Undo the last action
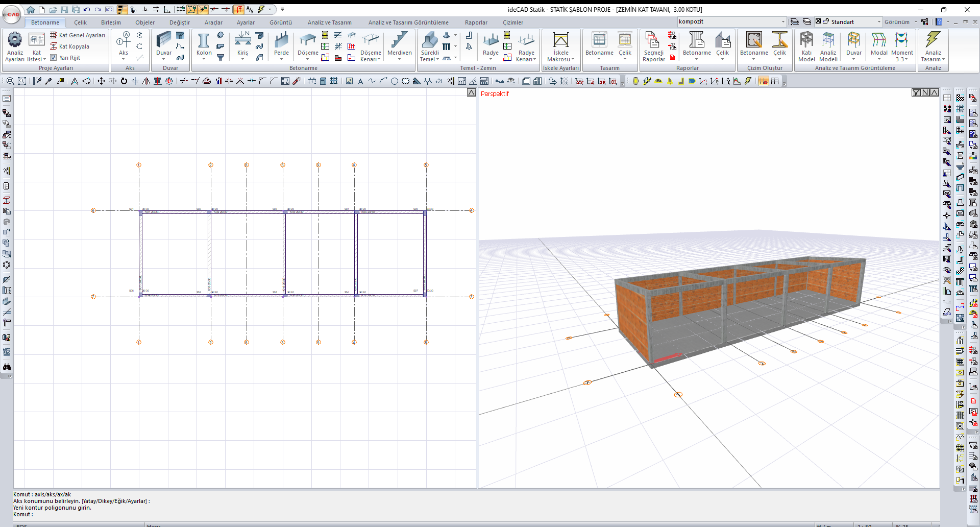The height and width of the screenshot is (527, 980). tap(87, 10)
